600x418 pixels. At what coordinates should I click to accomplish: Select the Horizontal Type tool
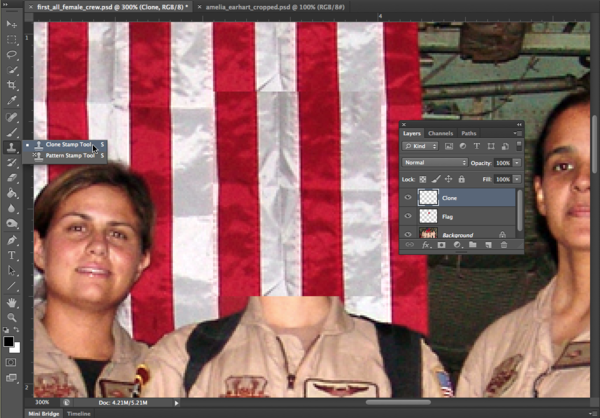pyautogui.click(x=12, y=256)
